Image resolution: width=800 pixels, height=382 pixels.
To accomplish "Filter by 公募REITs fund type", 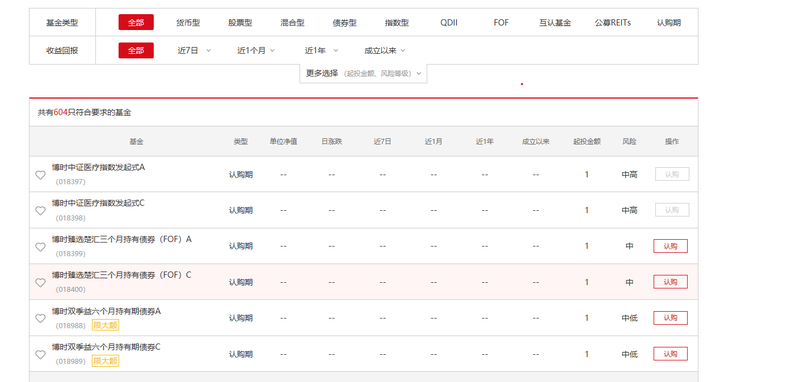I will [613, 22].
